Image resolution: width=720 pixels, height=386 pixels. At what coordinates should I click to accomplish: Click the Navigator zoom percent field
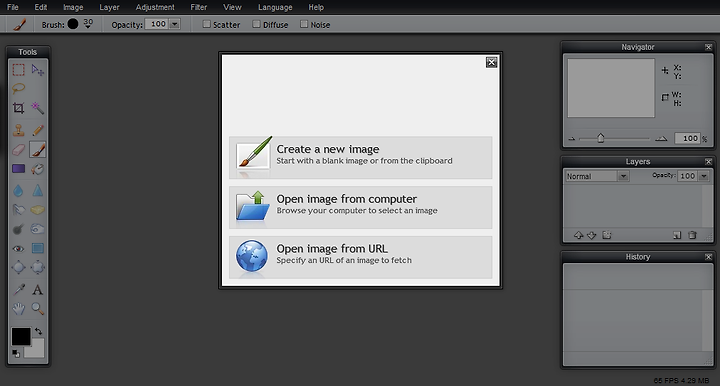coord(687,138)
